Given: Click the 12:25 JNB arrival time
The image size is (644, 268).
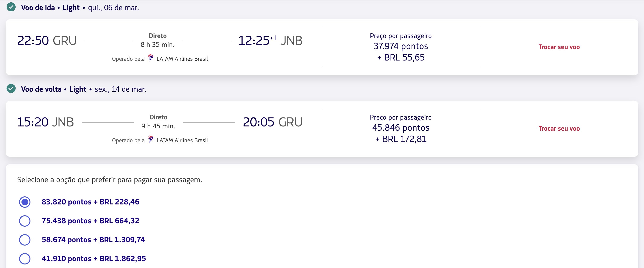Looking at the screenshot, I should 270,41.
